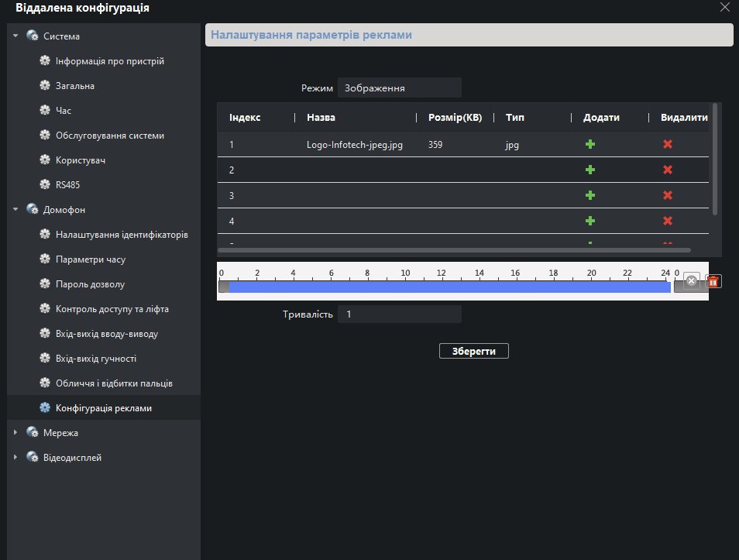This screenshot has width=739, height=560.
Task: Open Інформація про пристрій page
Action: [109, 61]
